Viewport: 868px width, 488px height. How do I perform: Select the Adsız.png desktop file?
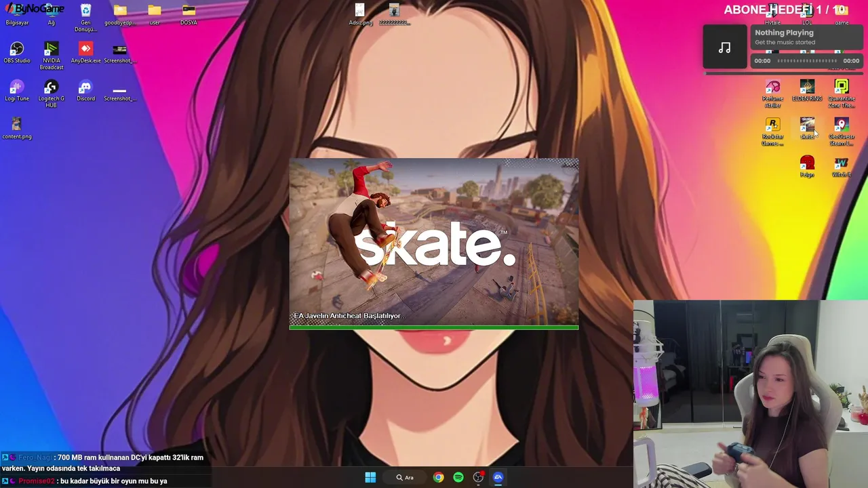click(x=360, y=14)
